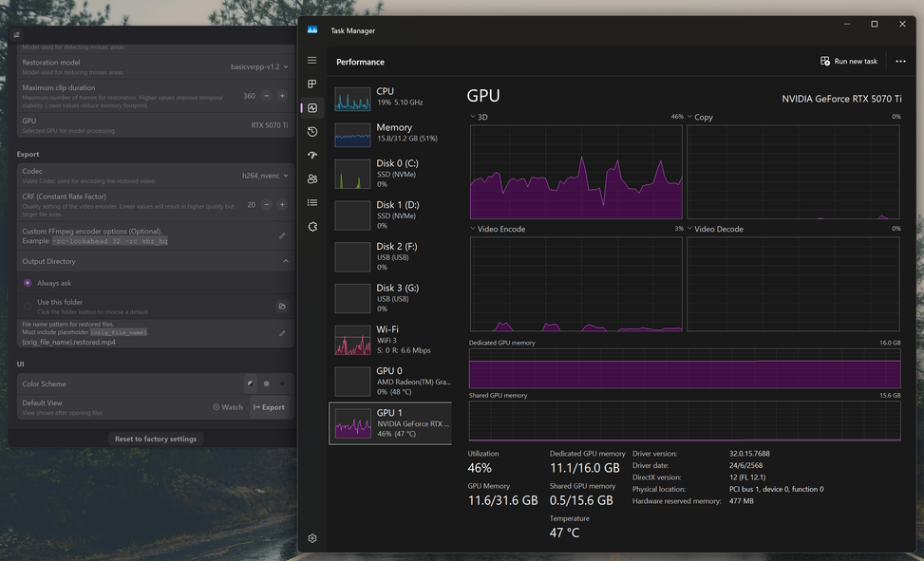
Task: Select Disk 2 (F:) USB entry
Action: click(390, 256)
